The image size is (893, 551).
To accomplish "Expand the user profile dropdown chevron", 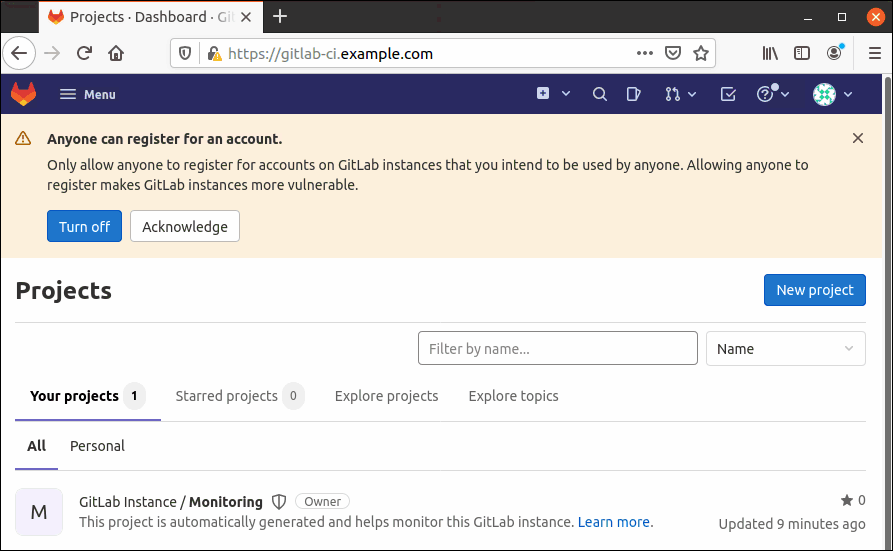I will pyautogui.click(x=848, y=94).
